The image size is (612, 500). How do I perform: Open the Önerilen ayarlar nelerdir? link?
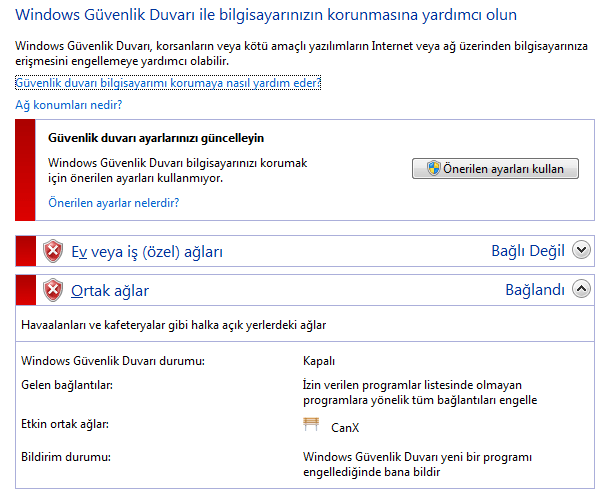point(114,203)
